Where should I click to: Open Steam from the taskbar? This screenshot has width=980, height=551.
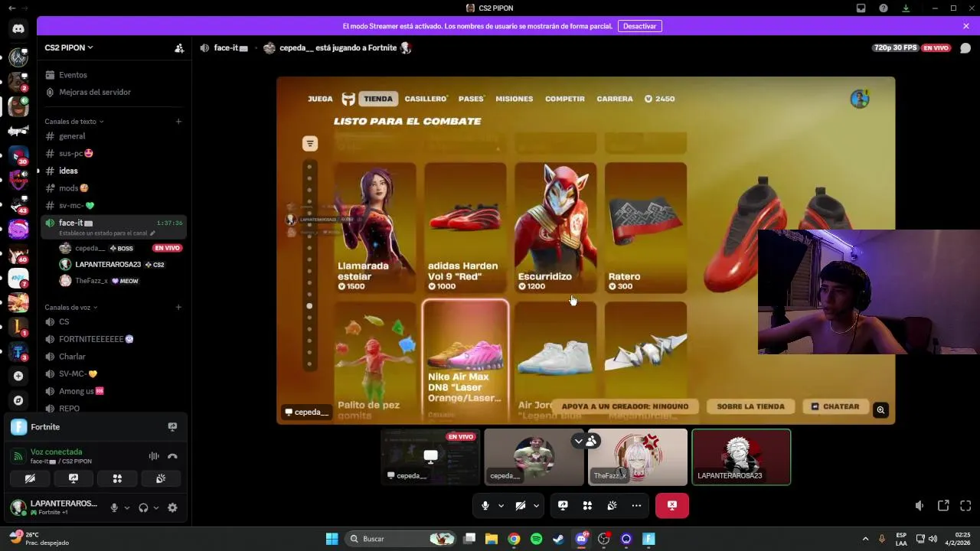point(559,539)
